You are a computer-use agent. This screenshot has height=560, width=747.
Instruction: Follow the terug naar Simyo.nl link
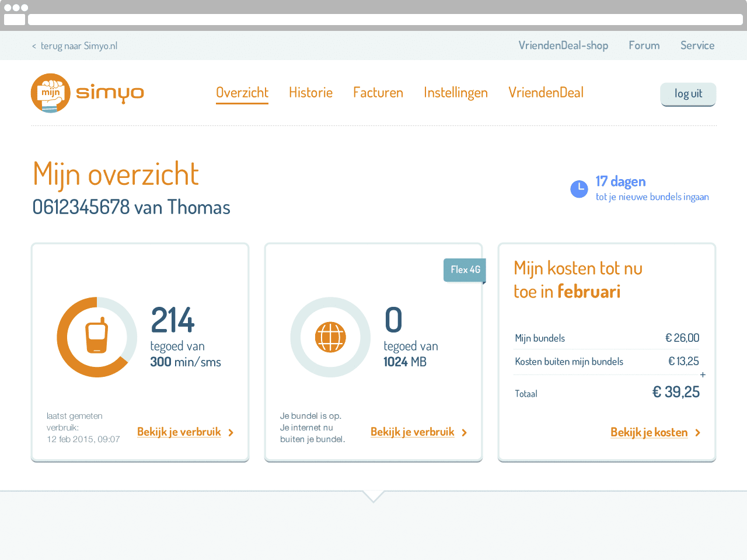(x=75, y=45)
